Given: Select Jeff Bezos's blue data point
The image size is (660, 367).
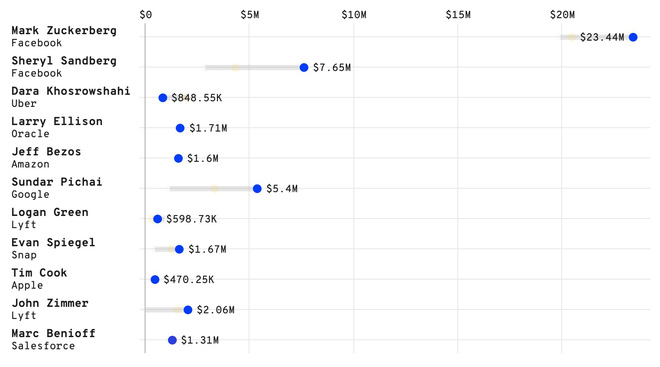Looking at the screenshot, I should pyautogui.click(x=178, y=158).
